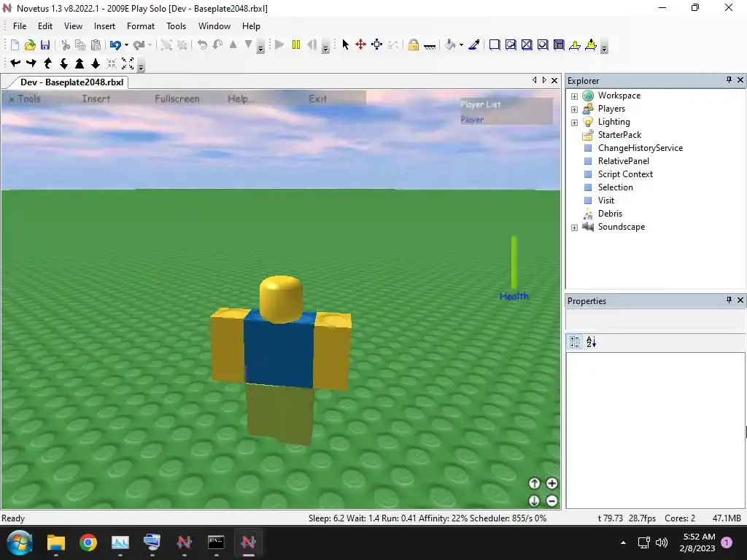Click the Copy icon in the toolbar

click(80, 44)
